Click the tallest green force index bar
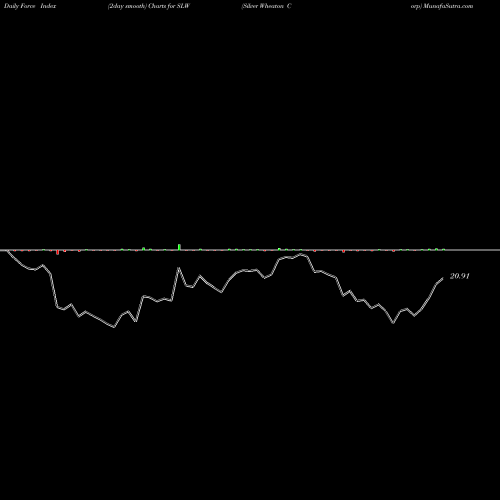This screenshot has height=500, width=500. pos(179,247)
